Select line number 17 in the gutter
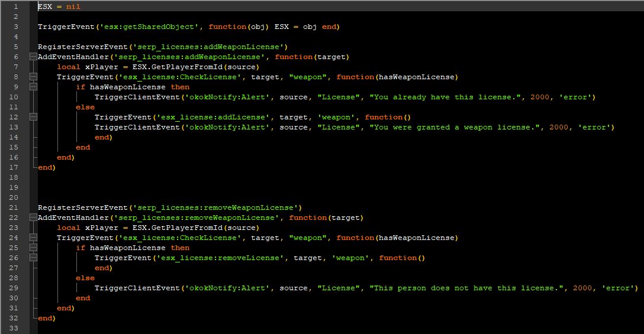 pos(14,167)
